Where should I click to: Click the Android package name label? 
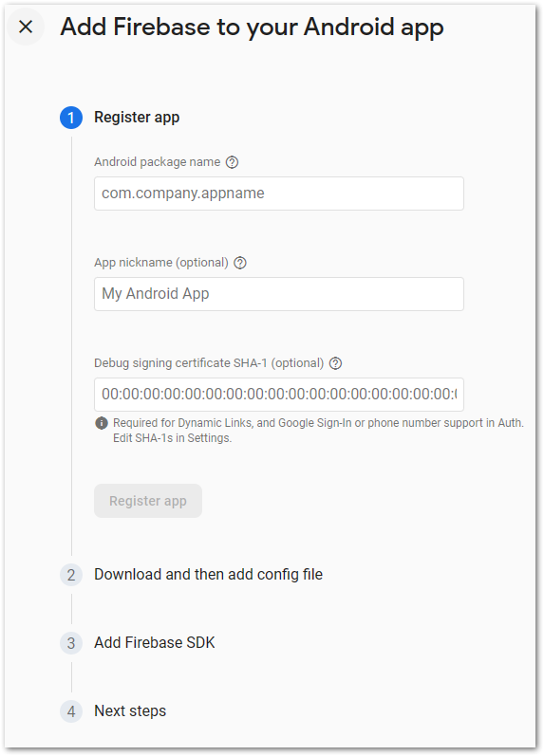[x=158, y=162]
